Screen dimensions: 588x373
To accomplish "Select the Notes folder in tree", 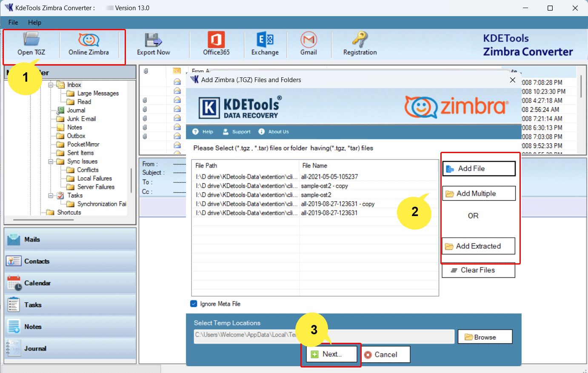I will pyautogui.click(x=74, y=127).
